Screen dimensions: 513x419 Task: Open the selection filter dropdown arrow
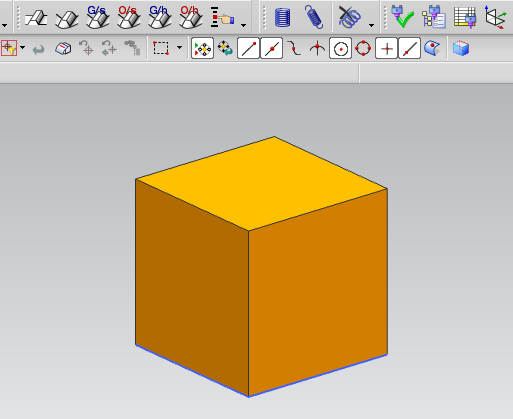[x=23, y=48]
